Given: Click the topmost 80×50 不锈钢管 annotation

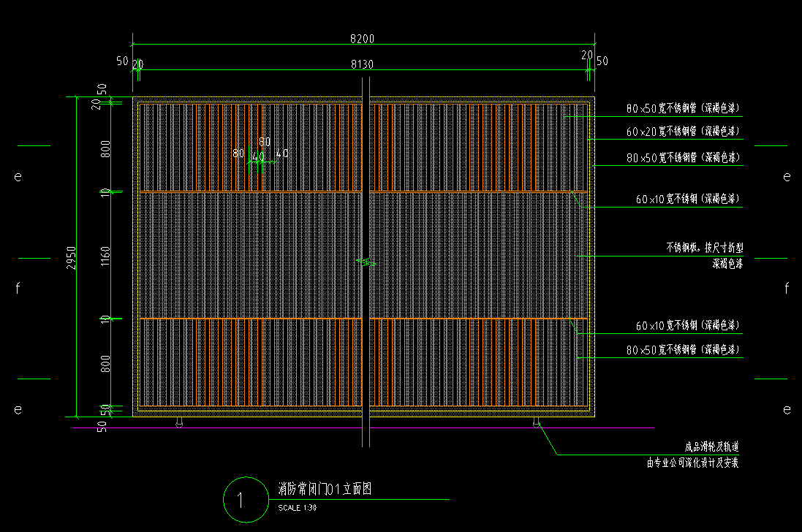Looking at the screenshot, I should pos(683,109).
